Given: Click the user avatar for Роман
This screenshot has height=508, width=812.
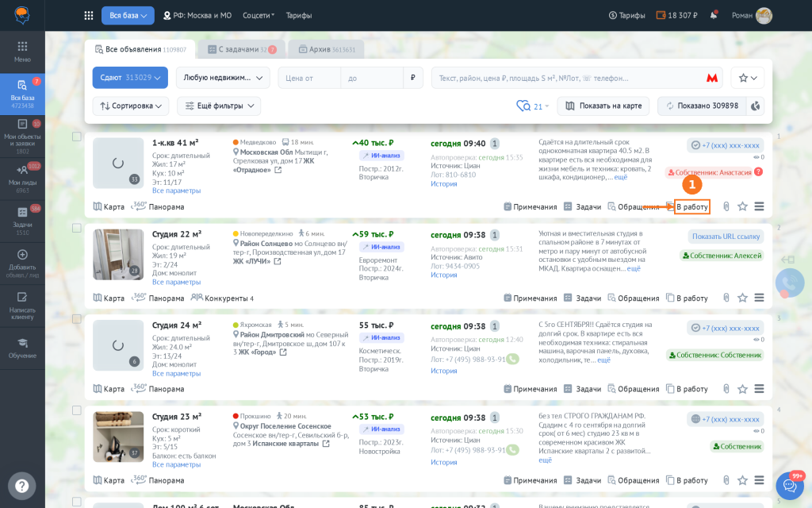Looking at the screenshot, I should (764, 16).
